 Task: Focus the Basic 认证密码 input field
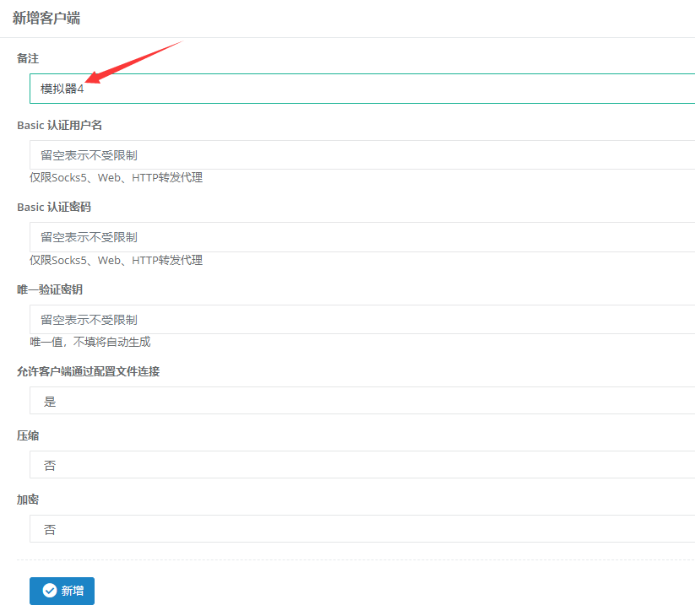[362, 237]
